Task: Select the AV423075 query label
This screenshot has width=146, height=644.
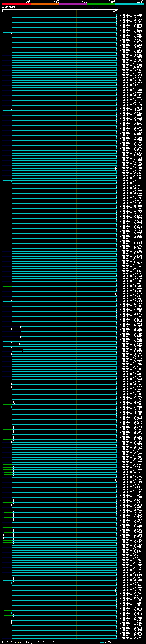Action: coord(8,7)
